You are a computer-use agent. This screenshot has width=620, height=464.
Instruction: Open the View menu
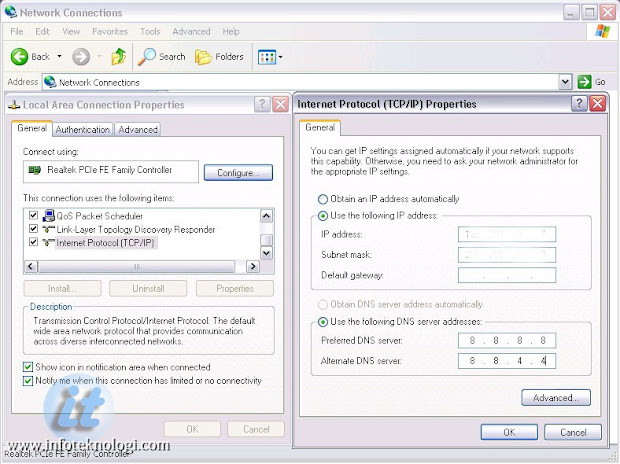click(71, 31)
